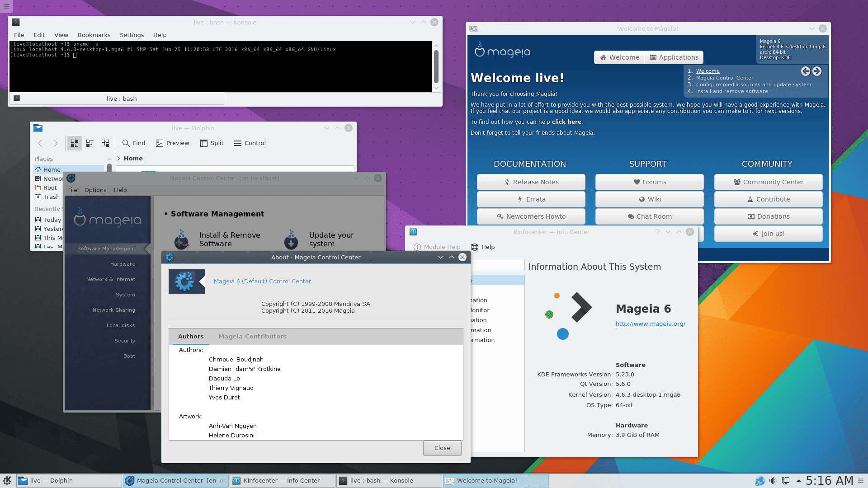
Task: Follow the 'click here' help link
Action: 566,122
